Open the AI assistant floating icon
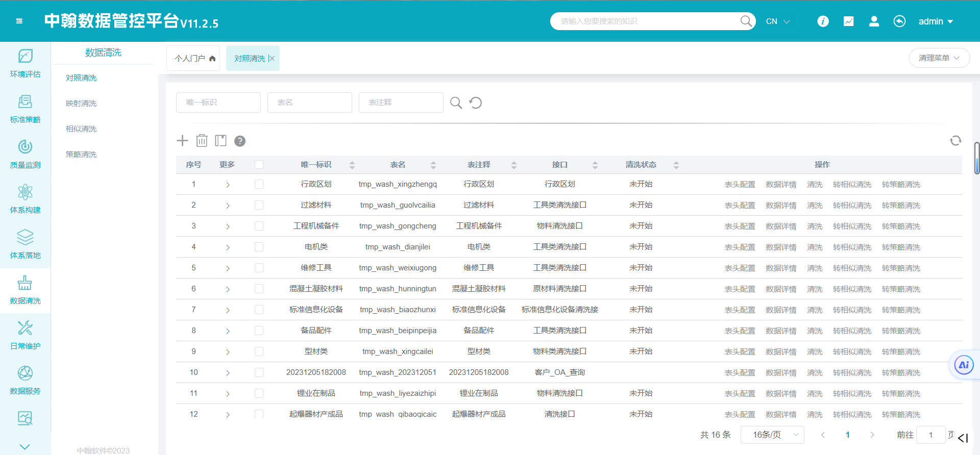Viewport: 980px width, 455px height. [x=964, y=365]
